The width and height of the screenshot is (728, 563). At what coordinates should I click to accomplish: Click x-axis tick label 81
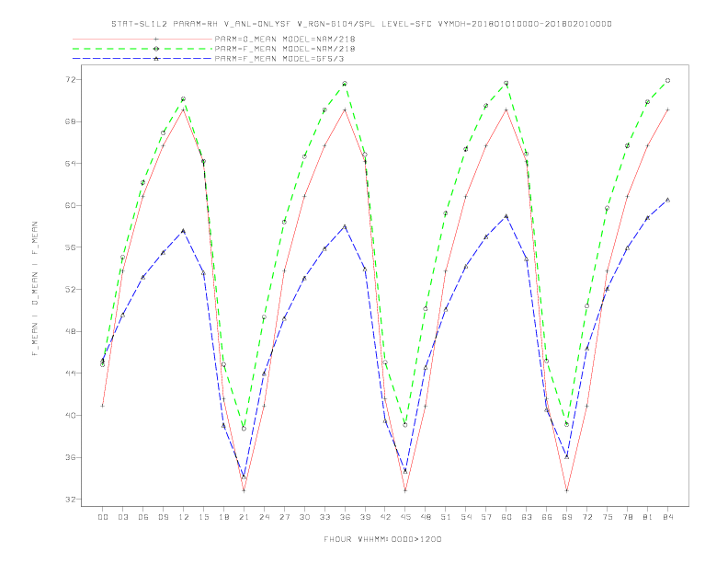coord(648,517)
